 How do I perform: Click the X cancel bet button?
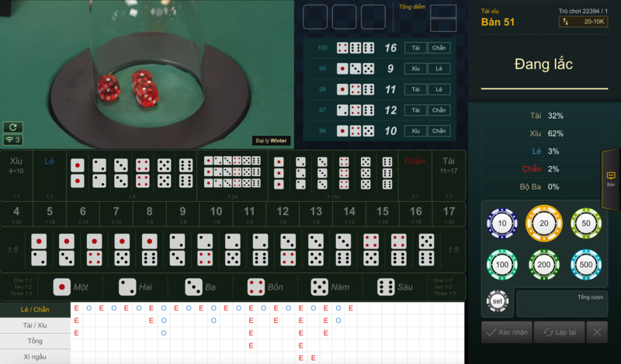tap(596, 332)
